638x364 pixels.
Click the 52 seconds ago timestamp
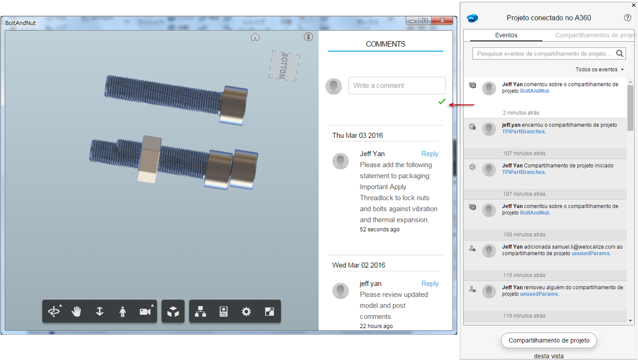(380, 230)
